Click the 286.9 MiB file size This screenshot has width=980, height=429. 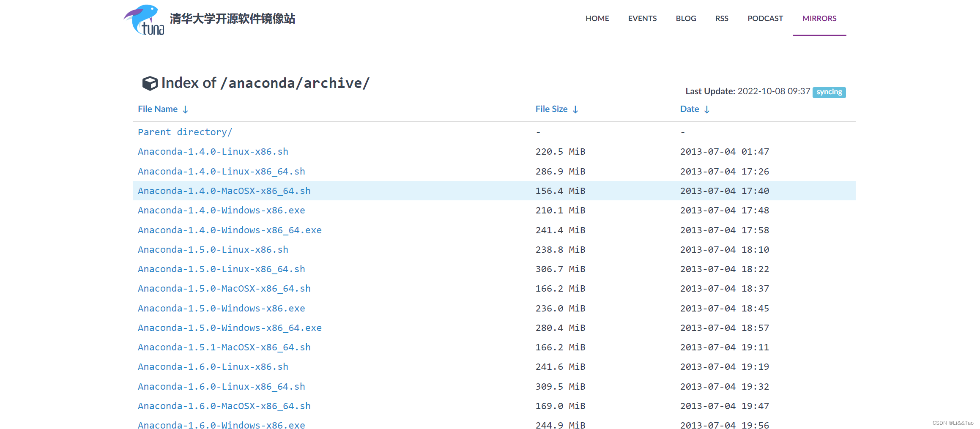(x=560, y=171)
